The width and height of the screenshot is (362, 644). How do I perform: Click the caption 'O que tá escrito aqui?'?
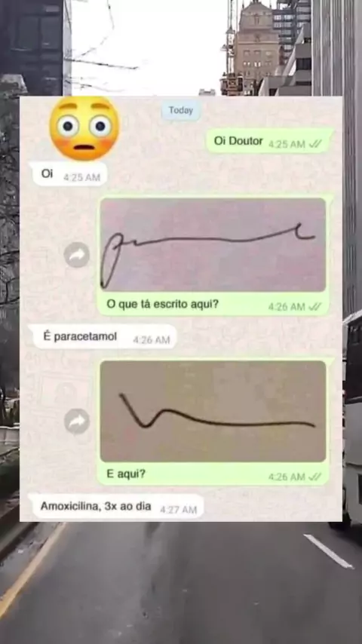[163, 305]
